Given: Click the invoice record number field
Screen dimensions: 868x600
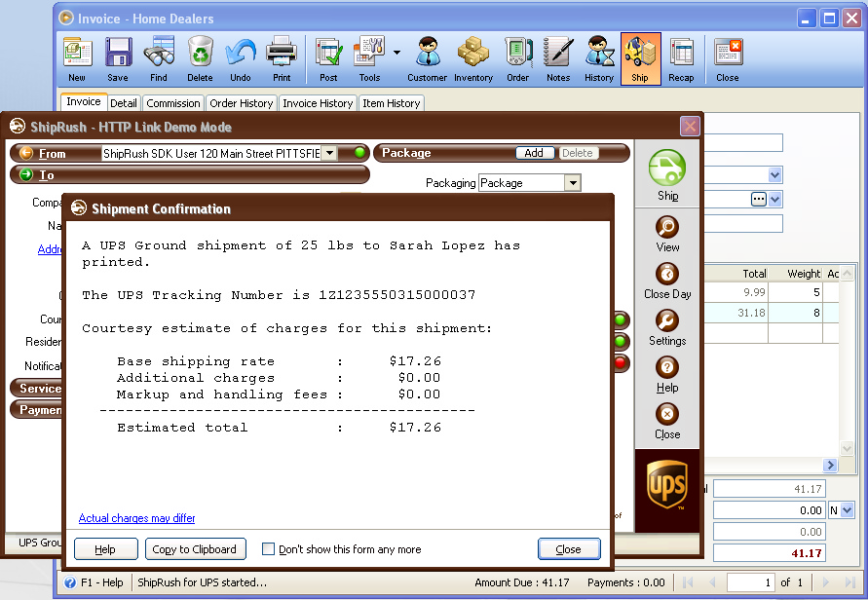Looking at the screenshot, I should pyautogui.click(x=749, y=582).
